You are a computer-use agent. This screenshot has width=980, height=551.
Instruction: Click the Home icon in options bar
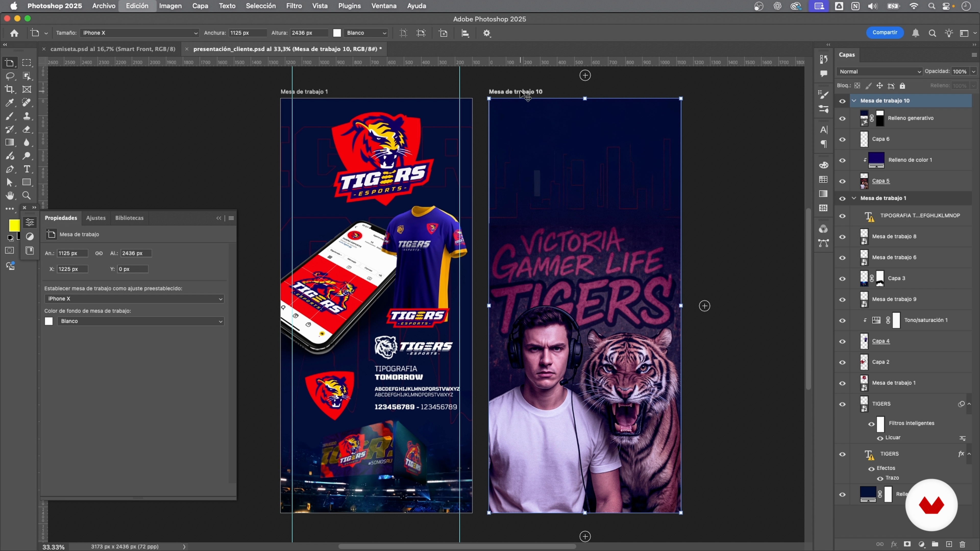(x=15, y=33)
